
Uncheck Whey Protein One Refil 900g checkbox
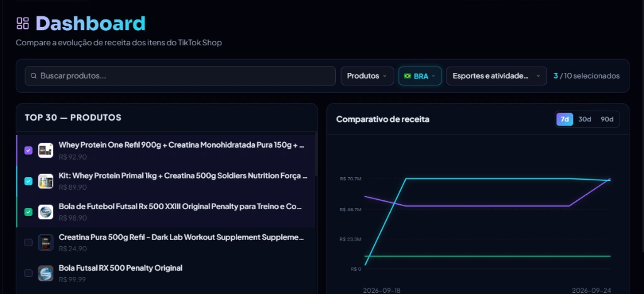click(28, 151)
